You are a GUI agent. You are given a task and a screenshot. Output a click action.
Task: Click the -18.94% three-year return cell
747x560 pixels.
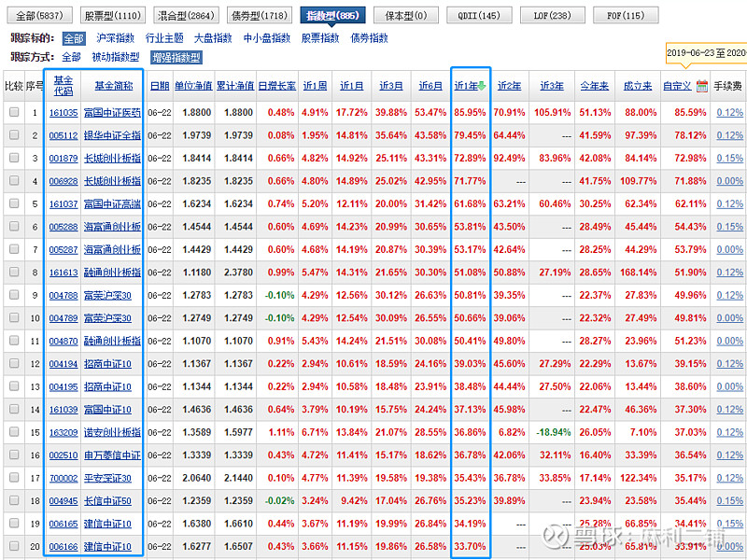[x=553, y=432]
